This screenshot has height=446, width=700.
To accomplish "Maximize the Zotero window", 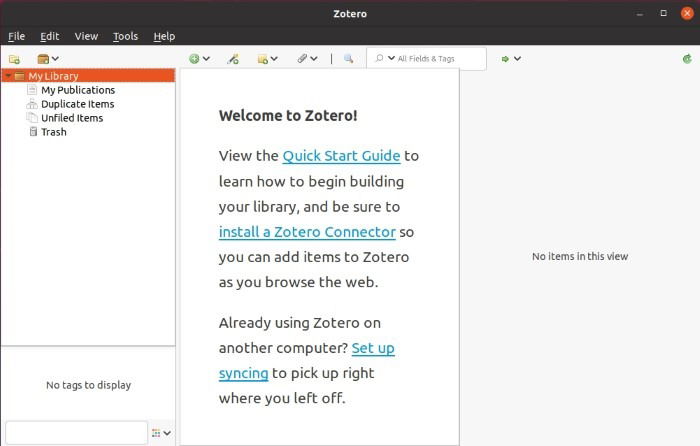I will pyautogui.click(x=663, y=13).
